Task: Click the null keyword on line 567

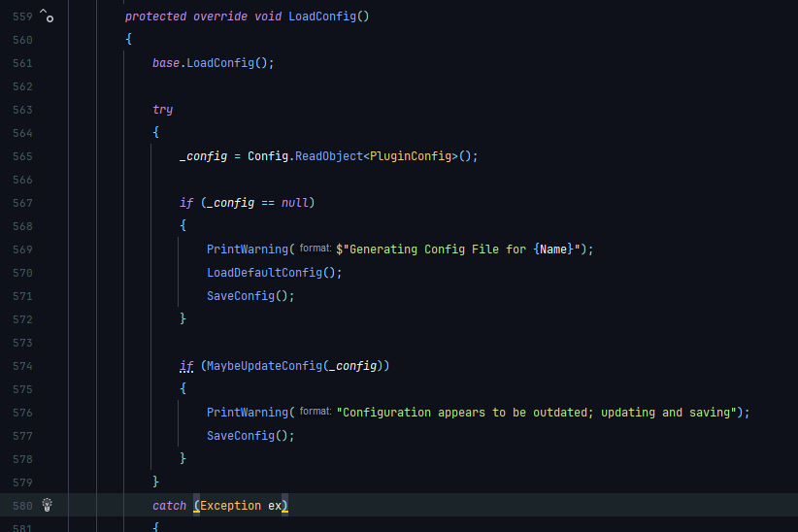Action: pyautogui.click(x=295, y=203)
